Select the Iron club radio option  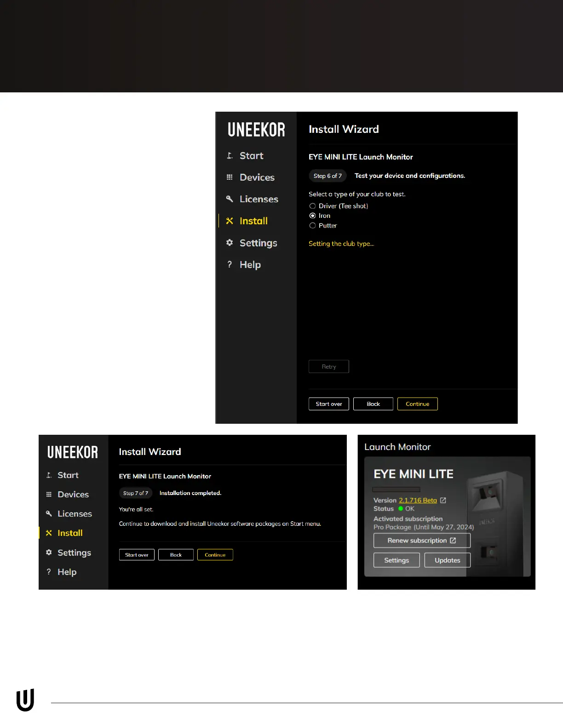[x=313, y=216]
